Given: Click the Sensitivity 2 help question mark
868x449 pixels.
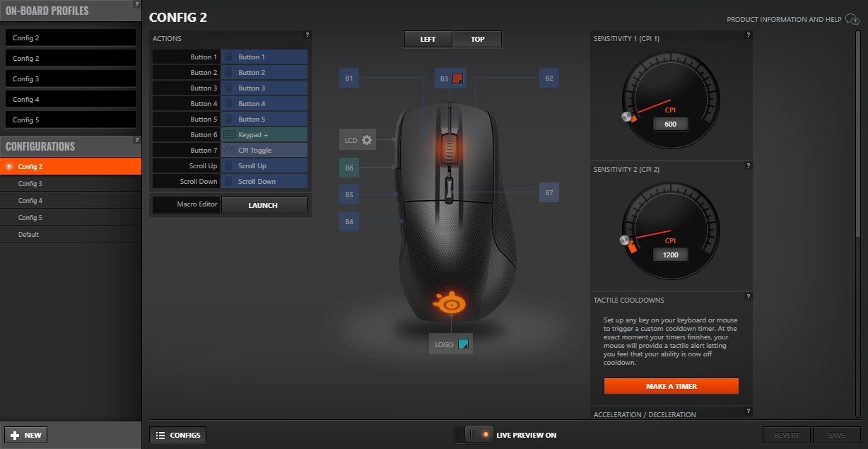Looking at the screenshot, I should [749, 165].
